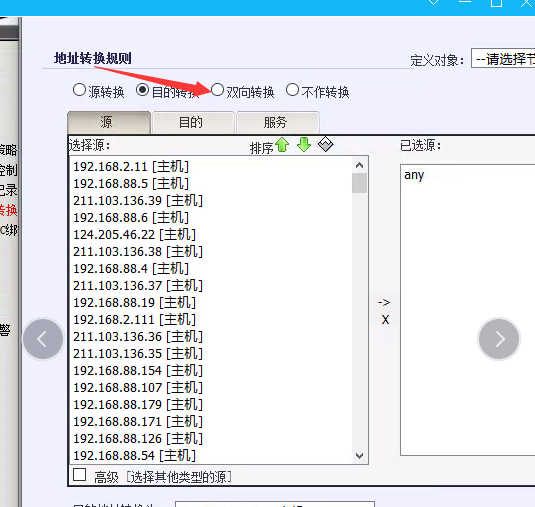
Task: Click the scroll-up arrow of the source list
Action: point(359,165)
